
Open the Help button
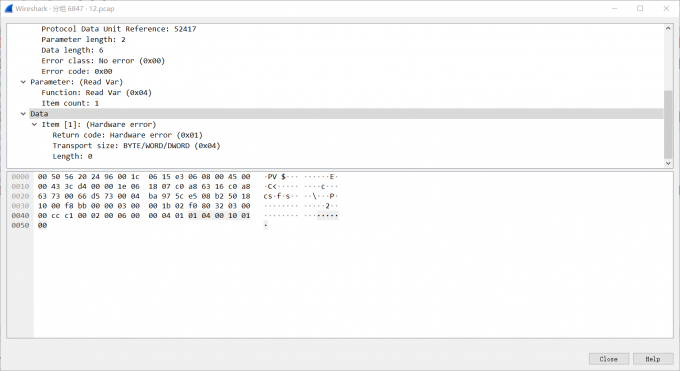pos(653,359)
